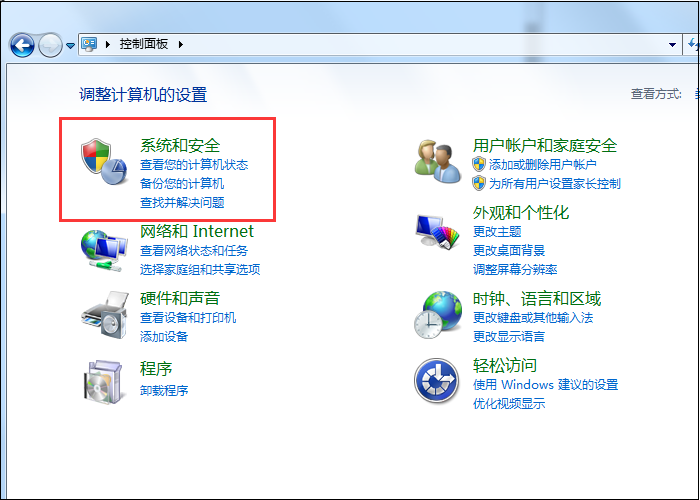Click the Control Panel address bar icon
Image resolution: width=700 pixels, height=500 pixels.
89,44
